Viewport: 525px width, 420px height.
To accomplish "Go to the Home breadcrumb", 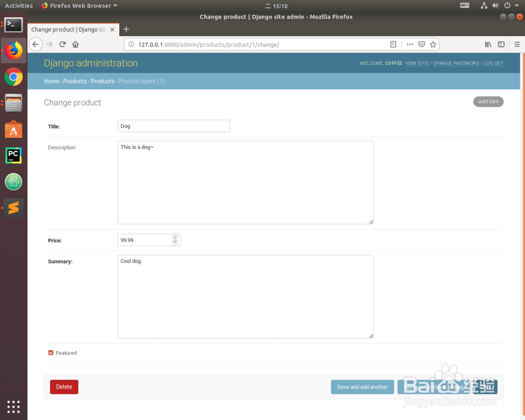I will [x=51, y=81].
